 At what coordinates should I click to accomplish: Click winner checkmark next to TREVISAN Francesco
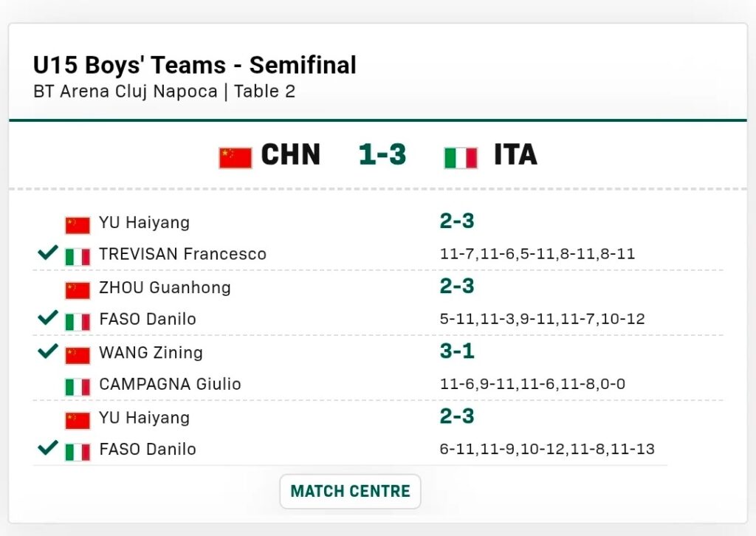coord(48,253)
